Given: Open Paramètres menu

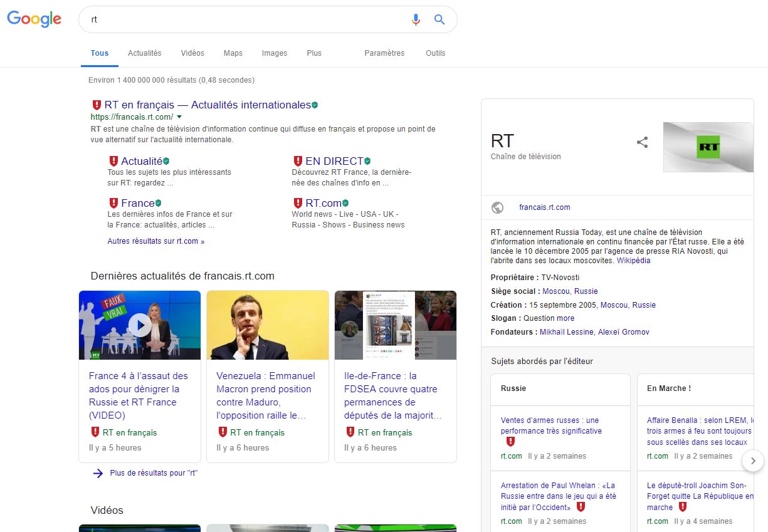Looking at the screenshot, I should tap(384, 53).
